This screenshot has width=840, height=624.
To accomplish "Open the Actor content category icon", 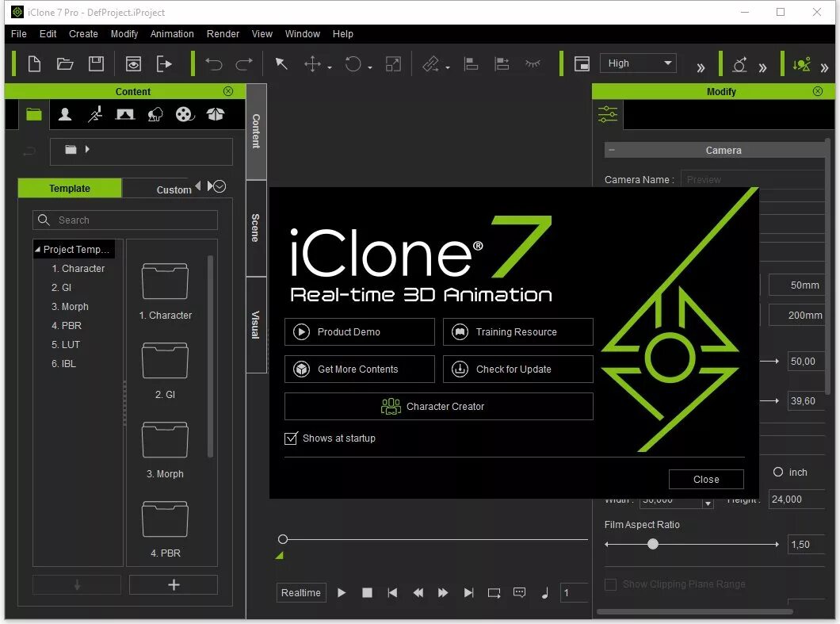I will pos(65,114).
